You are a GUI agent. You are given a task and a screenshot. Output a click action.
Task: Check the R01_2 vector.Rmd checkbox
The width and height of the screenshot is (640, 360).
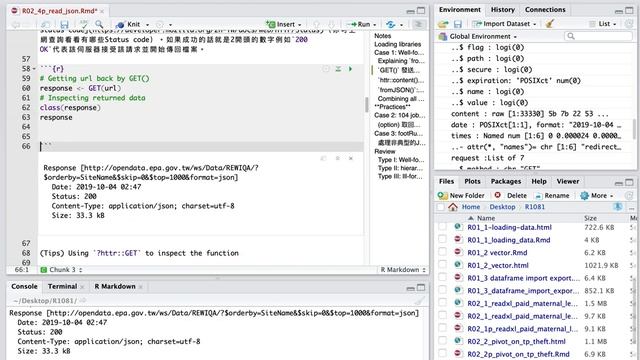point(442,252)
